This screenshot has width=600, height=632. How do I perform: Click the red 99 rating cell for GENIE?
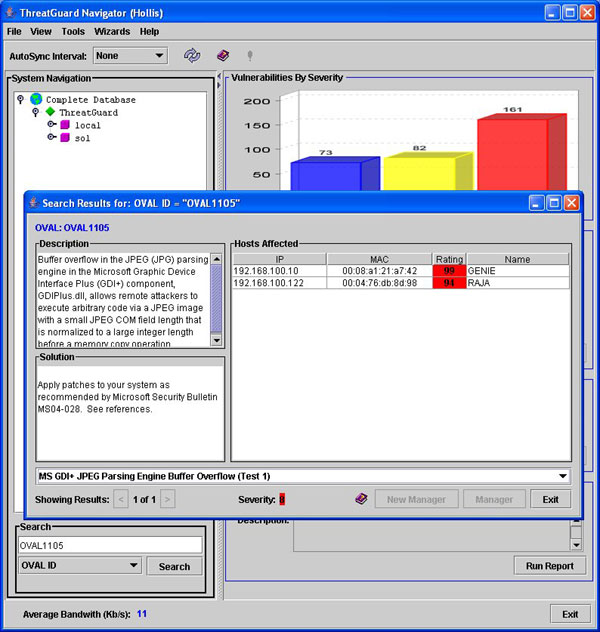click(449, 271)
